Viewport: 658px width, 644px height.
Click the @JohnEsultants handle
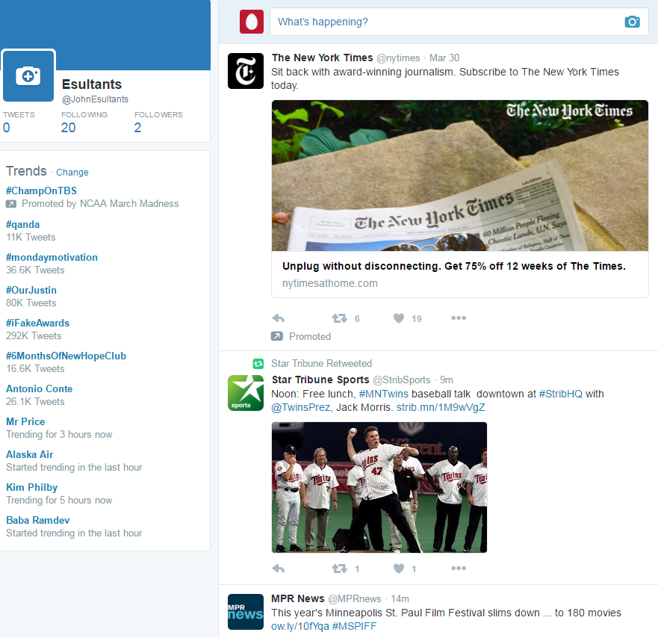point(96,99)
